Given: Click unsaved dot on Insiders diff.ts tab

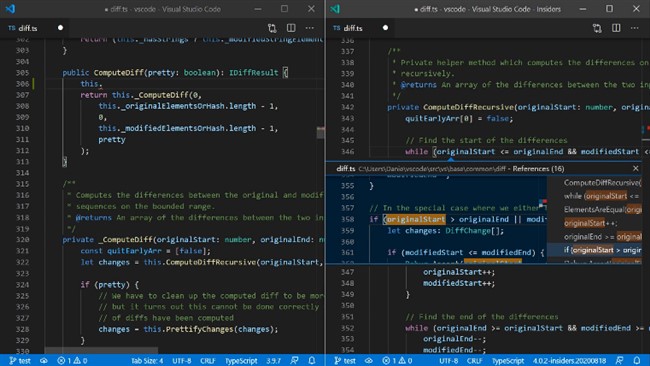Looking at the screenshot, I should [x=386, y=28].
